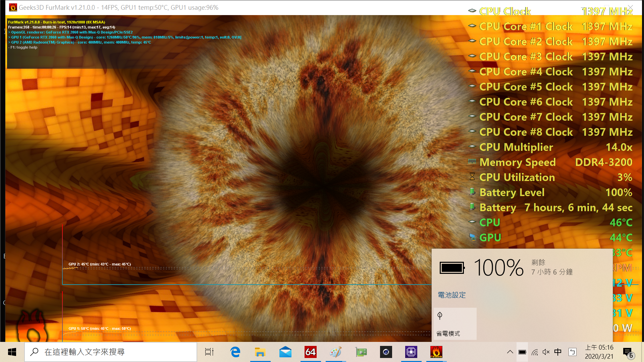Launch Microsoft Edge from the taskbar
Screen dimensions: 644x362
coord(235,352)
